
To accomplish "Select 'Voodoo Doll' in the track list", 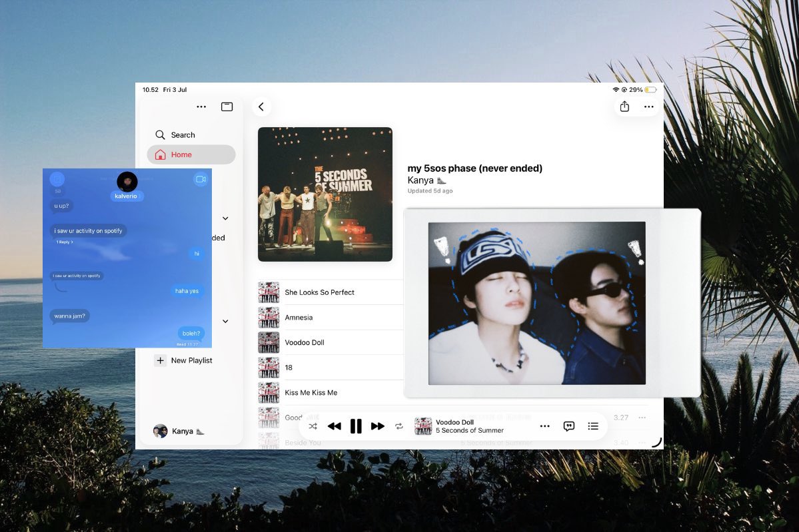I will coord(305,342).
